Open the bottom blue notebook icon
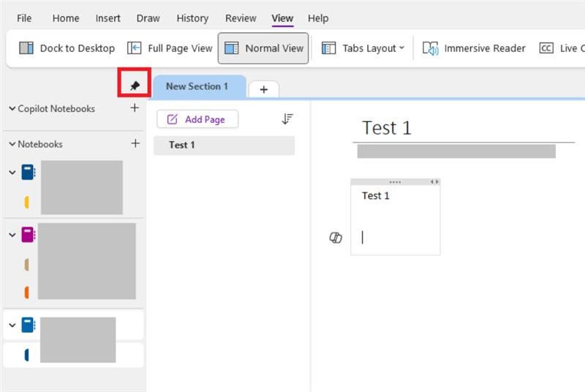The width and height of the screenshot is (585, 392). [x=29, y=325]
